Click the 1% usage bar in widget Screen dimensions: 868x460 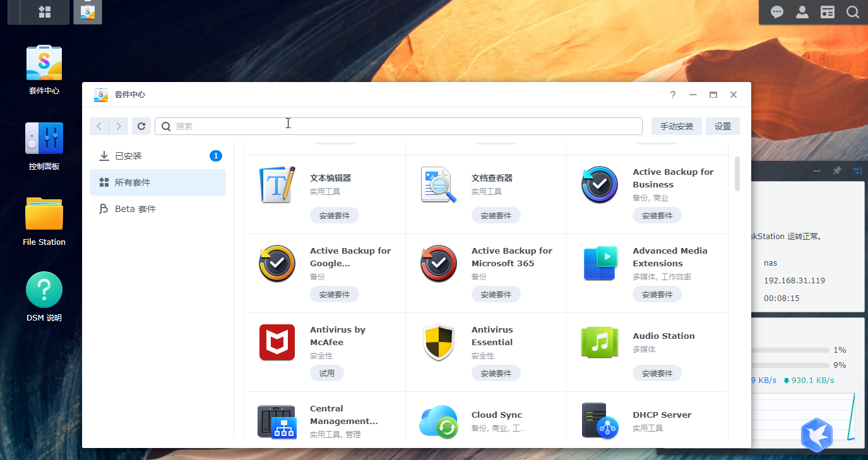click(x=790, y=350)
